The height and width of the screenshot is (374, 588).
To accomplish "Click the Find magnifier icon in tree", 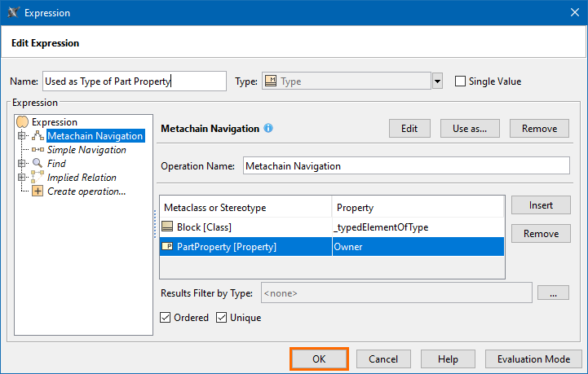I will pyautogui.click(x=38, y=164).
